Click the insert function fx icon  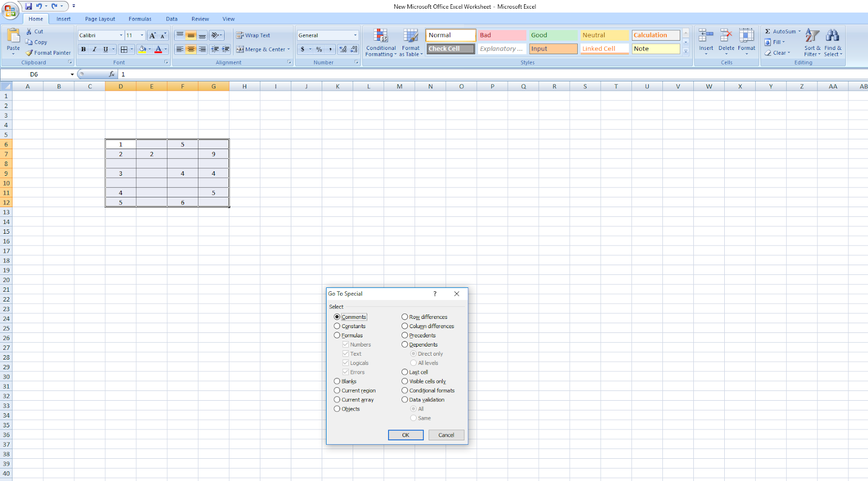112,74
